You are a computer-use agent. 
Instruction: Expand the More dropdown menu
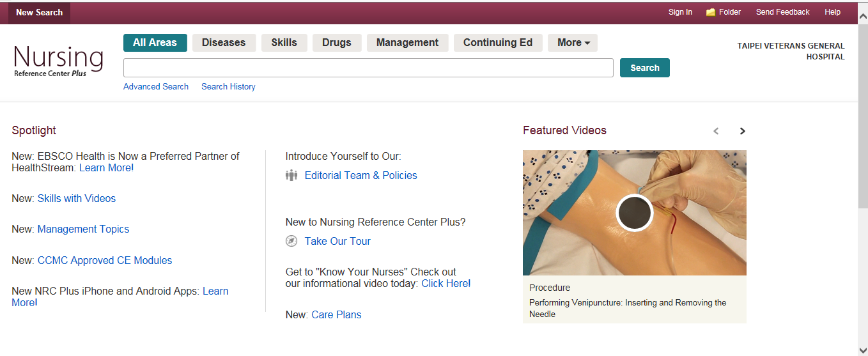point(573,43)
